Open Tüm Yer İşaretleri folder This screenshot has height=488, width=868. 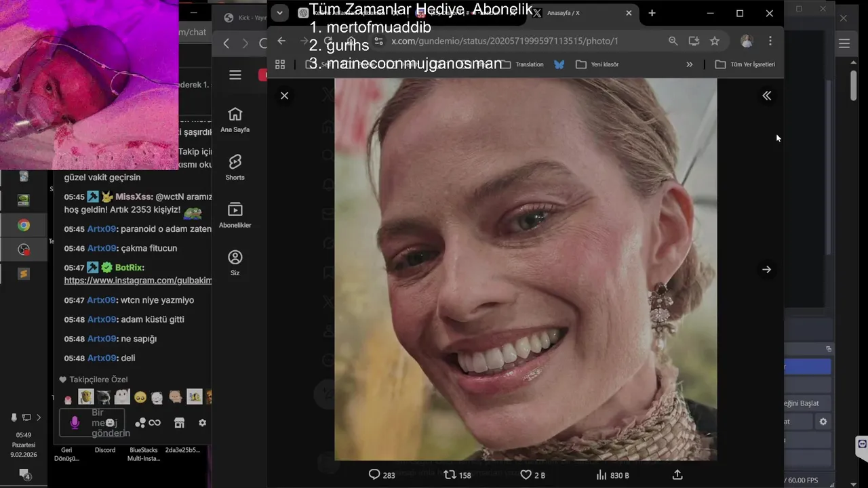[745, 64]
